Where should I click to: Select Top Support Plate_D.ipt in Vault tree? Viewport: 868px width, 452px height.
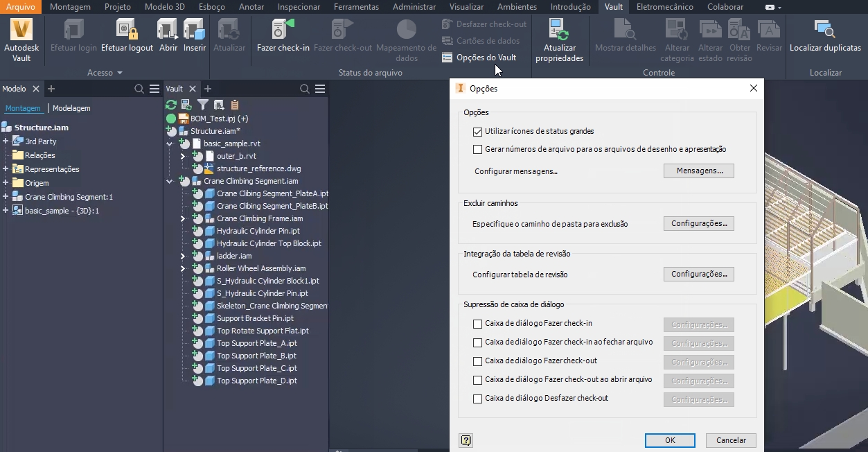(x=257, y=381)
